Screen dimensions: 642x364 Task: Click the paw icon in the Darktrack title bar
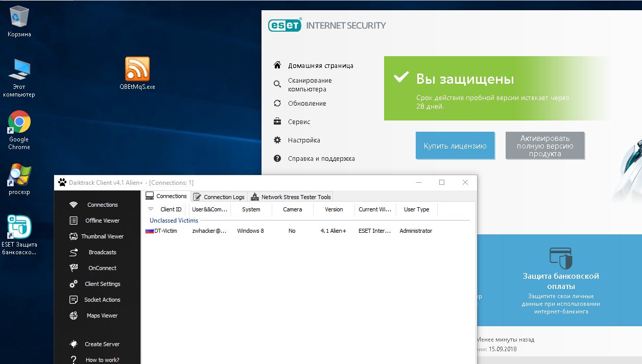point(62,182)
